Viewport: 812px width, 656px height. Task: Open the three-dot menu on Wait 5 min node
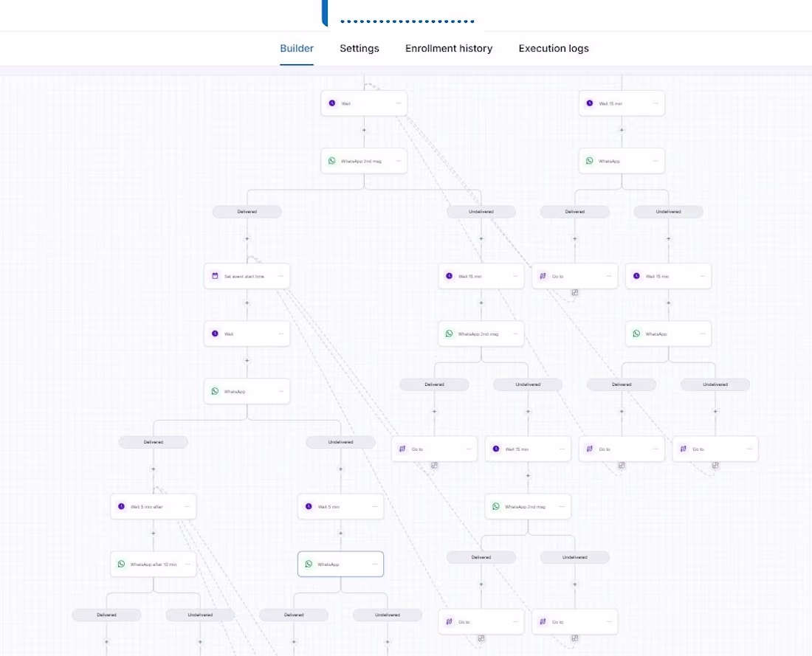pyautogui.click(x=375, y=506)
